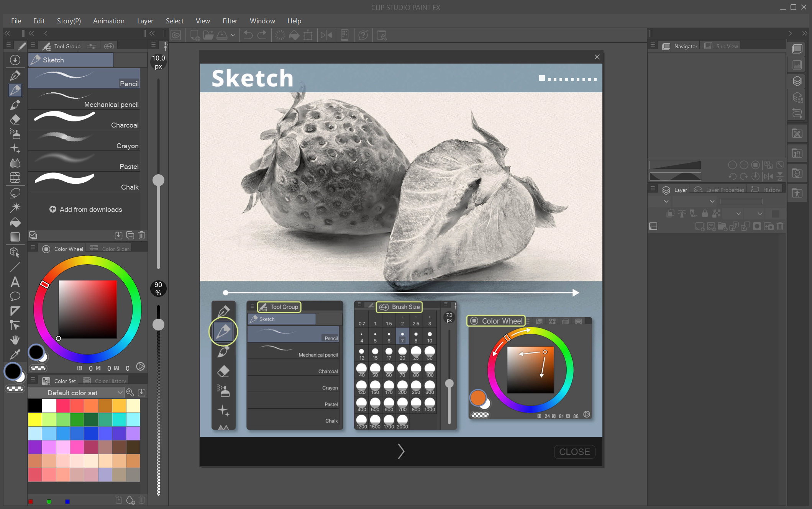Image resolution: width=812 pixels, height=509 pixels.
Task: Open the Default color set dropdown
Action: point(76,393)
